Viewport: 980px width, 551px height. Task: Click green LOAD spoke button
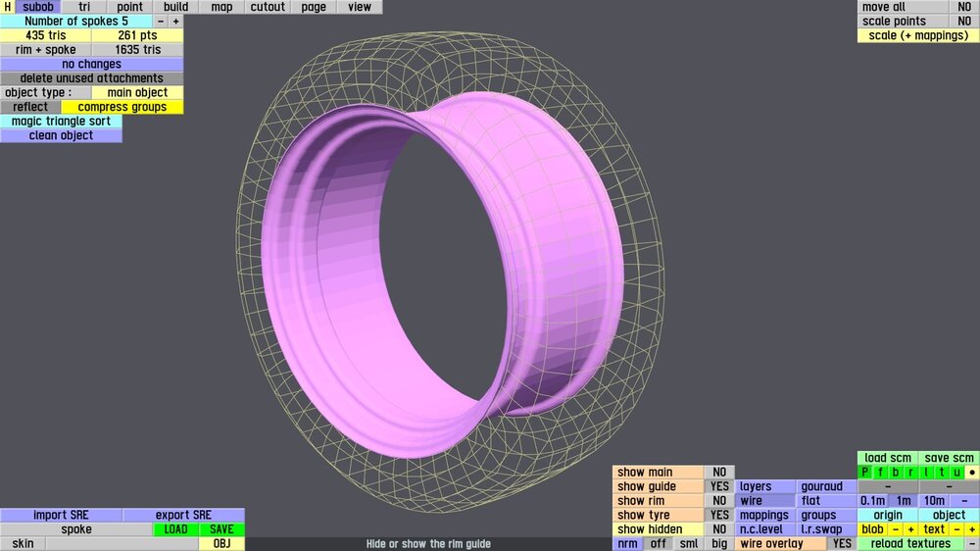point(175,529)
